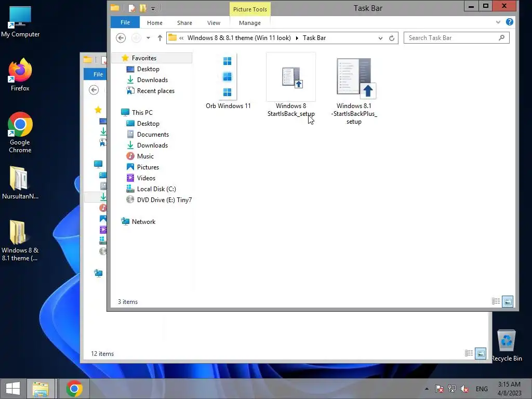The image size is (532, 399).
Task: Go back with the Back arrow button
Action: coord(121,37)
